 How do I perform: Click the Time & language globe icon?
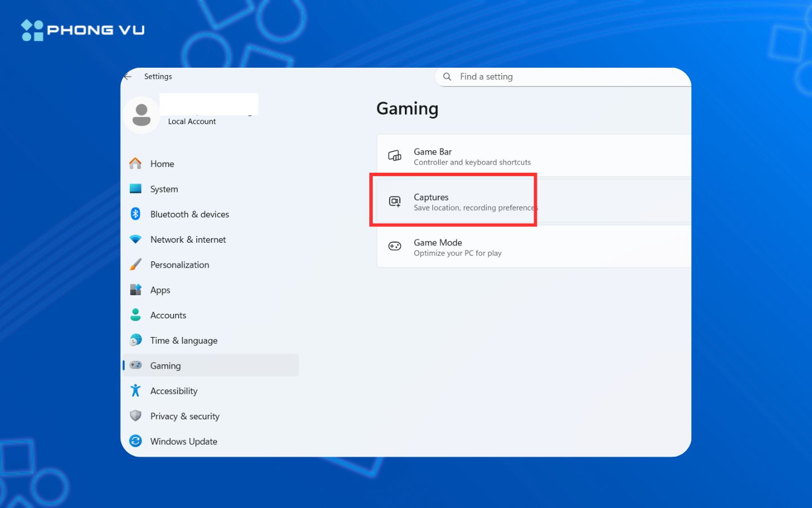(136, 340)
